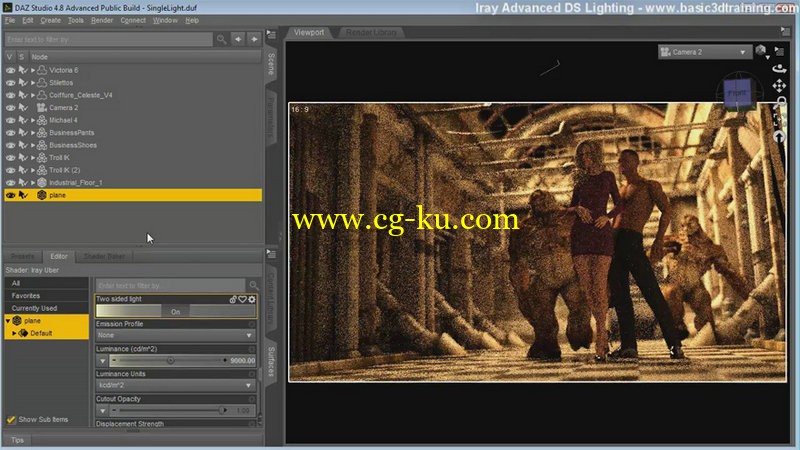The height and width of the screenshot is (450, 800).
Task: Open the Presets tab
Action: [x=22, y=256]
